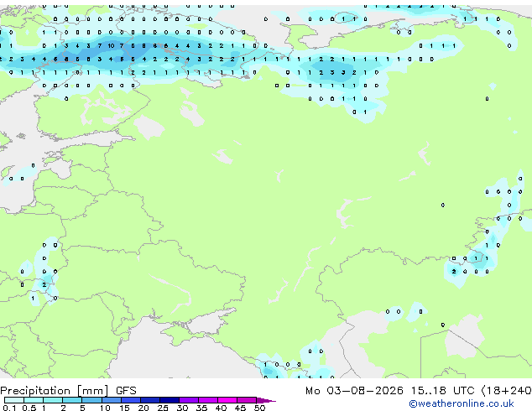Click the 20–25 mm dark blue legend swatch
The width and height of the screenshot is (532, 411).
(x=150, y=400)
